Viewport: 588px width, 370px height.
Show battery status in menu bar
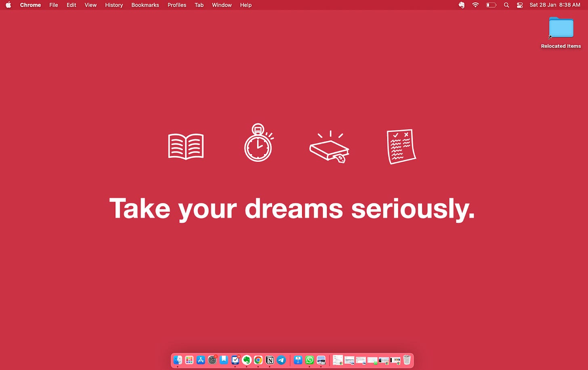(491, 5)
